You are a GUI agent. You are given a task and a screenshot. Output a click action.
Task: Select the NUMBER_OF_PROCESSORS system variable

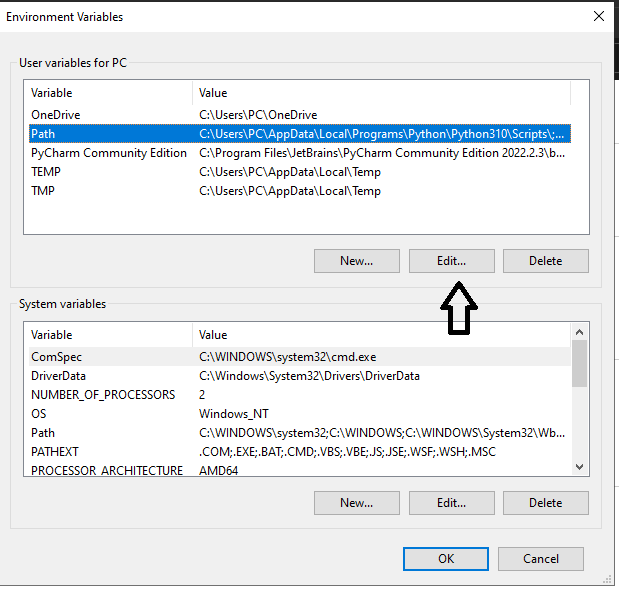pos(300,395)
